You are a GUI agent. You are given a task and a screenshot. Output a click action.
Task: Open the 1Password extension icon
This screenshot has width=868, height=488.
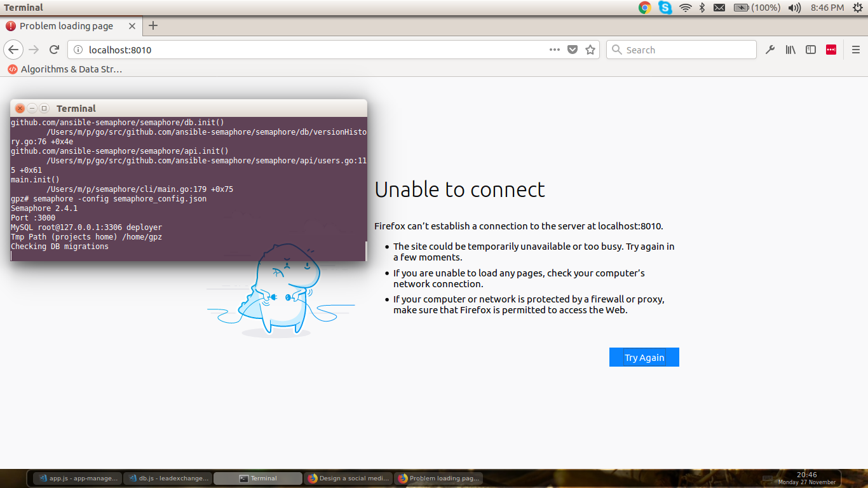(x=831, y=50)
